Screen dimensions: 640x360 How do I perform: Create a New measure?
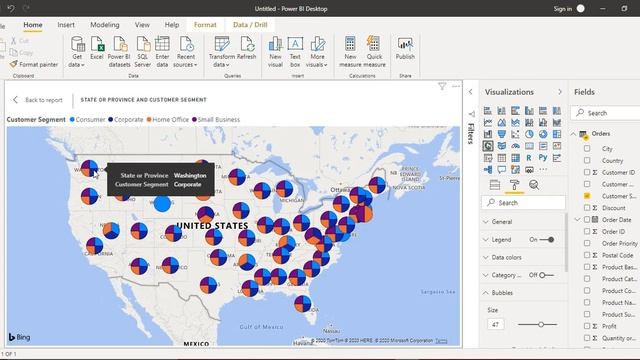click(350, 51)
